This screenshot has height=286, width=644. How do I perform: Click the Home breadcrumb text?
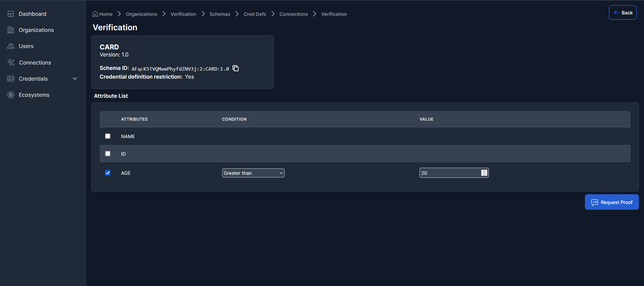coord(106,14)
